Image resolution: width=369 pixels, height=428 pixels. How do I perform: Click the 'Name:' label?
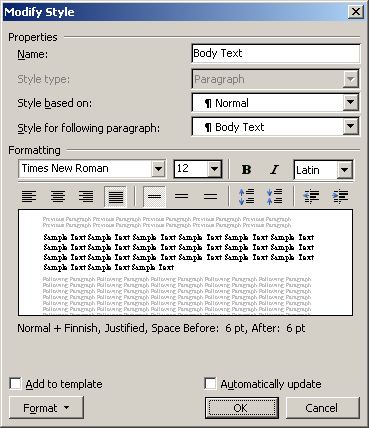(x=33, y=54)
